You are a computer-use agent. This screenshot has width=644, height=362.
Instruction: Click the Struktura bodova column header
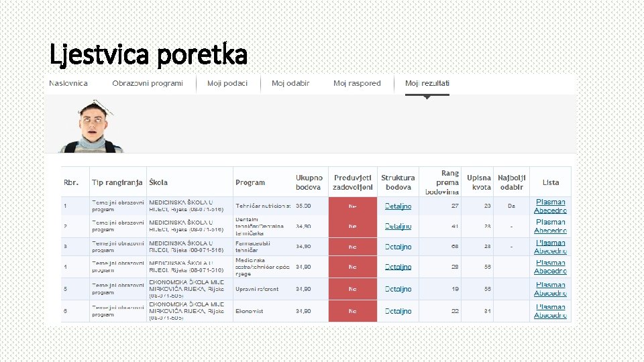point(398,182)
